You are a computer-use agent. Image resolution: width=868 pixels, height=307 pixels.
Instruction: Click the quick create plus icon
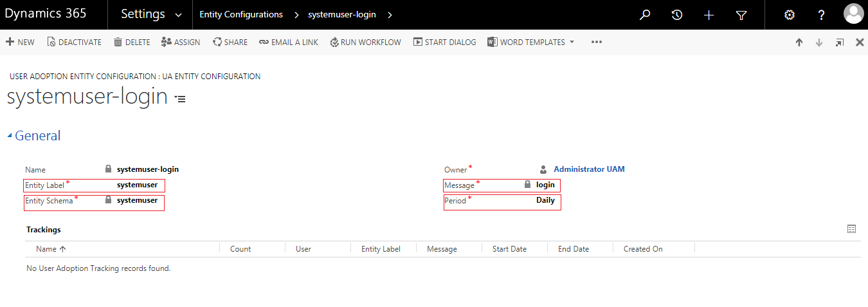(709, 15)
